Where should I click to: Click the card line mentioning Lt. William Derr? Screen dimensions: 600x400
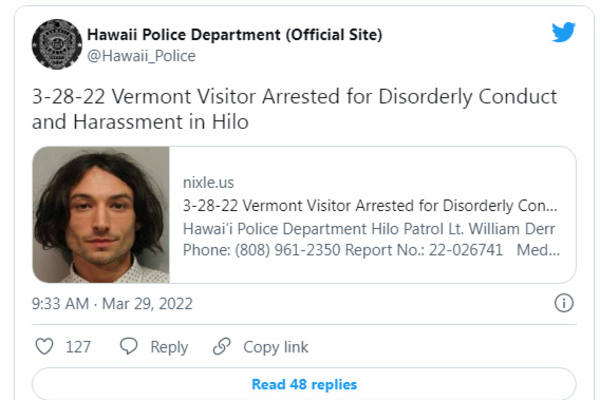pyautogui.click(x=369, y=227)
